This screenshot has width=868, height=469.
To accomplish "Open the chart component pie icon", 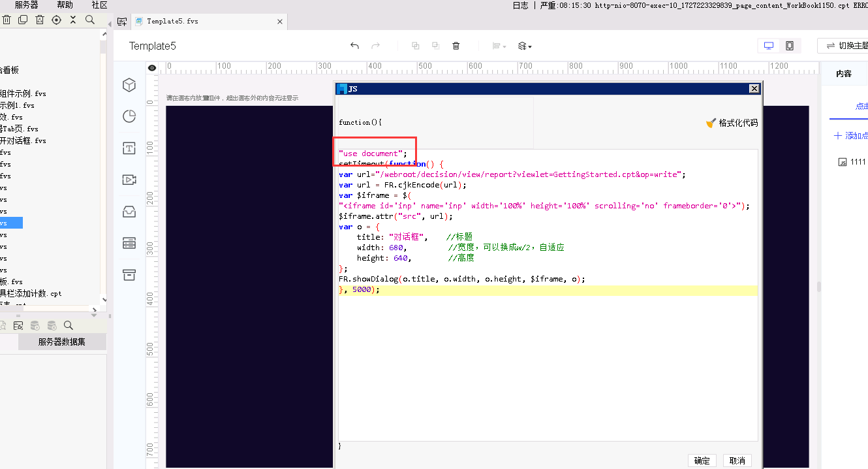I will [129, 116].
